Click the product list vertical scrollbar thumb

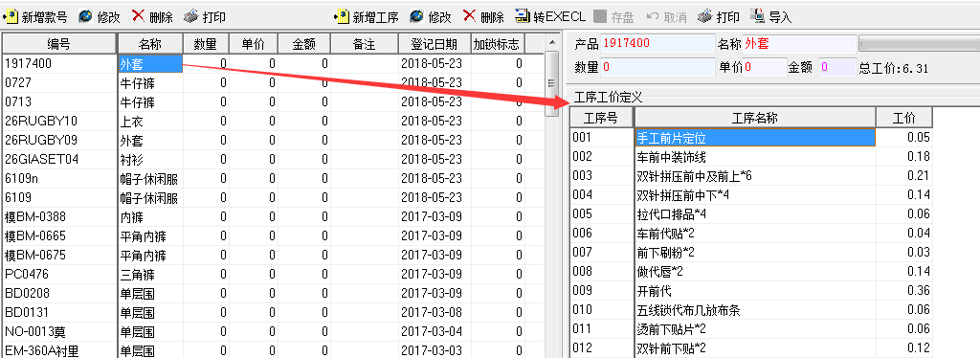(x=551, y=83)
